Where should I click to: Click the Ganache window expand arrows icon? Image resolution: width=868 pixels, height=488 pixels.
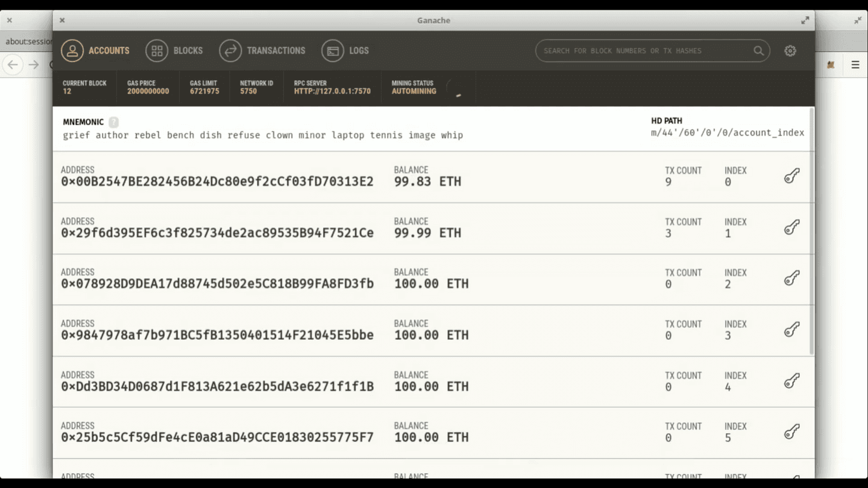click(805, 20)
